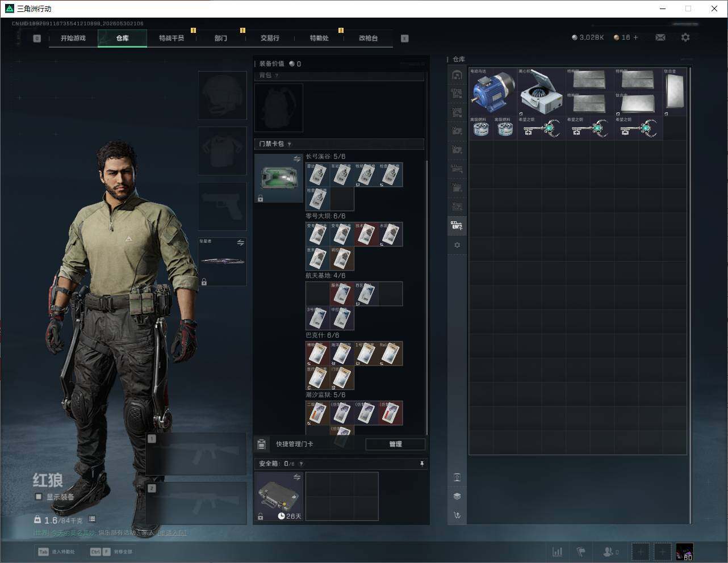
Task: Open the 部门 tab
Action: 220,38
